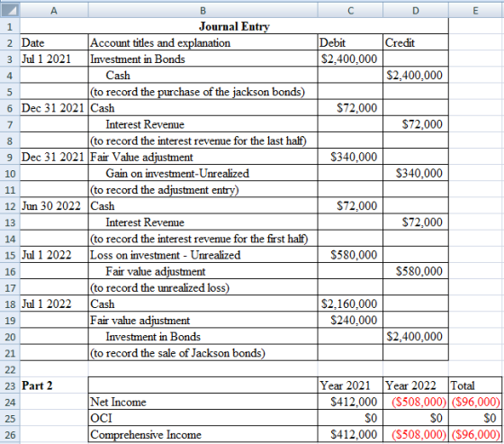Image resolution: width=504 pixels, height=444 pixels.
Task: Select 'Dec 31 2021' in row 6
Action: coord(54,108)
